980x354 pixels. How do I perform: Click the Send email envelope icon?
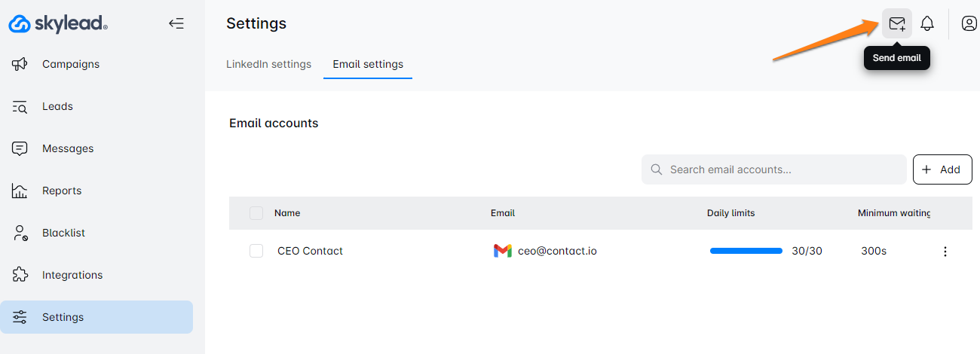coord(897,24)
